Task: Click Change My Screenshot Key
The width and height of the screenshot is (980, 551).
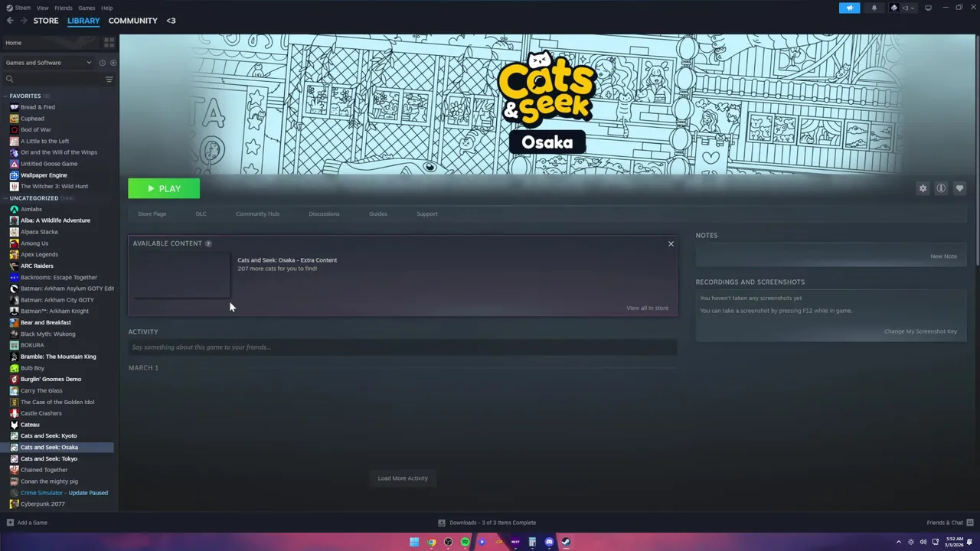Action: [x=920, y=331]
